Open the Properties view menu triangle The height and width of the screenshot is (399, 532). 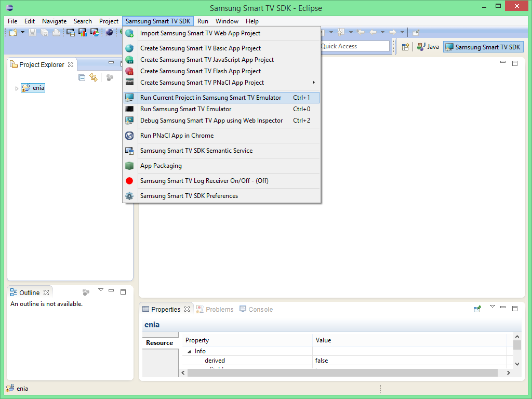click(493, 307)
